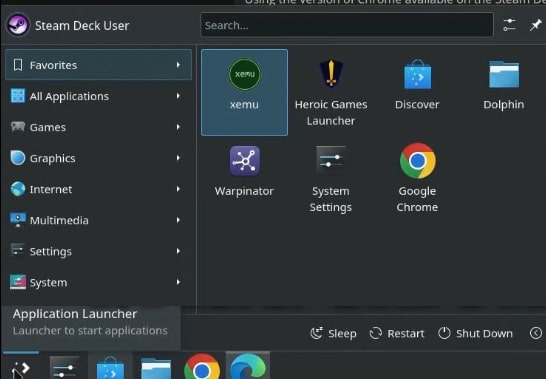
Task: Open the Games category
Action: [x=98, y=127]
